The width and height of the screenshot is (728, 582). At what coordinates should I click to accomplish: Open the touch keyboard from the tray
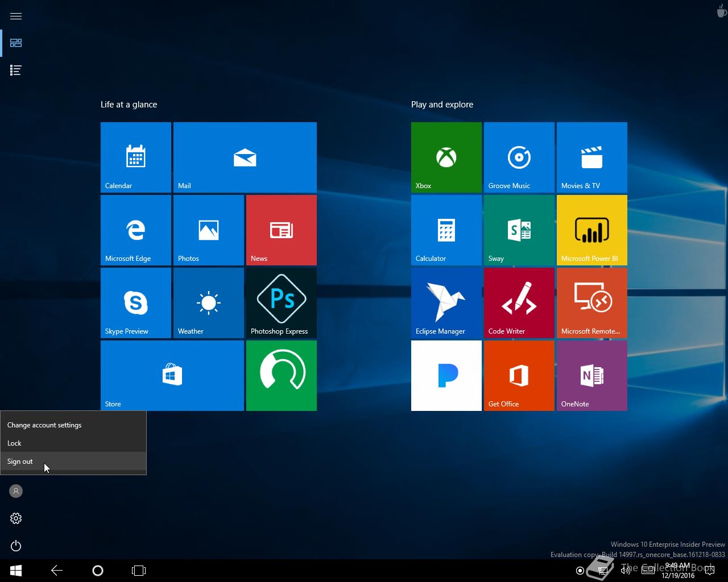[x=648, y=571]
